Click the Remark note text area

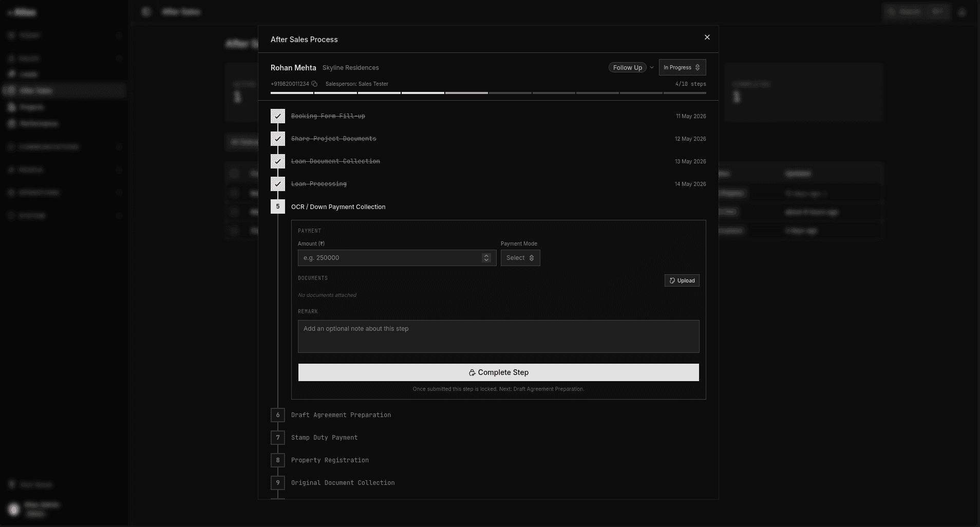(x=499, y=336)
